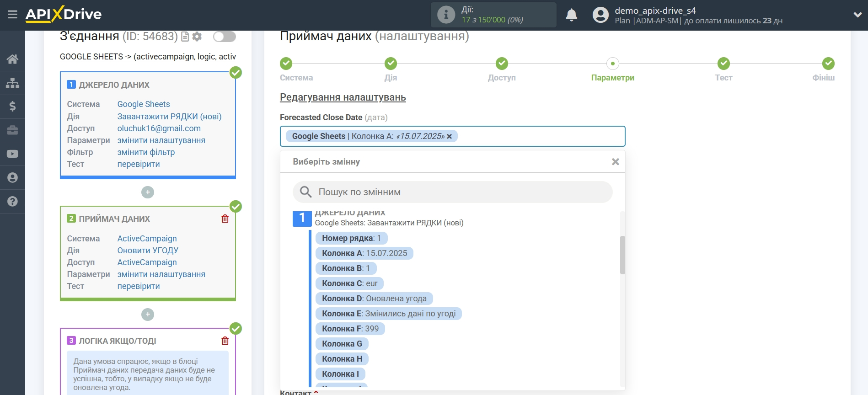This screenshot has width=868, height=395.
Task: Open connection settings gear icon
Action: pyautogui.click(x=197, y=37)
